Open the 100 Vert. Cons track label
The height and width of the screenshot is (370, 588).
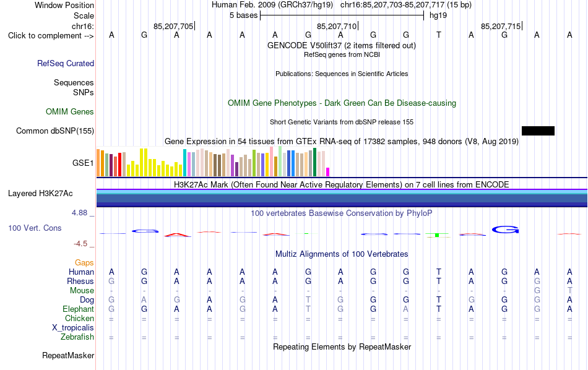coord(35,228)
